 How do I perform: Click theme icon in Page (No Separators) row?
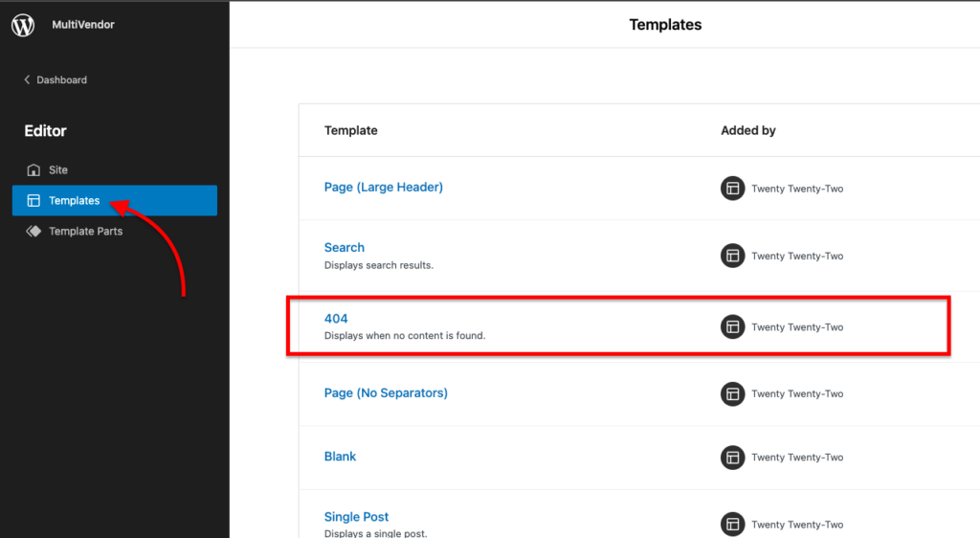(732, 393)
